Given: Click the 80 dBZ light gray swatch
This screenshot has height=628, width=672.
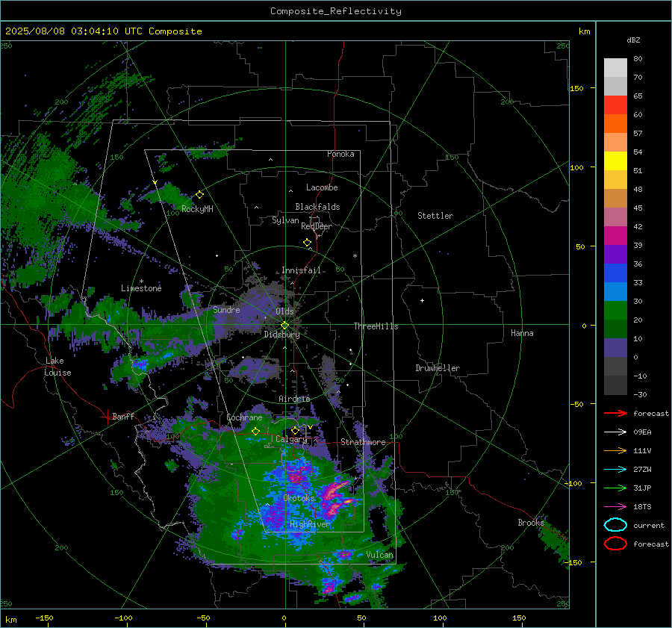Looking at the screenshot, I should [615, 68].
